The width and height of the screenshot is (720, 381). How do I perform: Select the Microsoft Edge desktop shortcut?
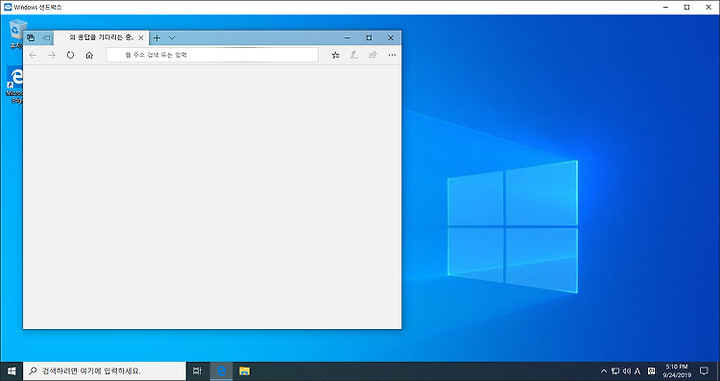click(15, 84)
